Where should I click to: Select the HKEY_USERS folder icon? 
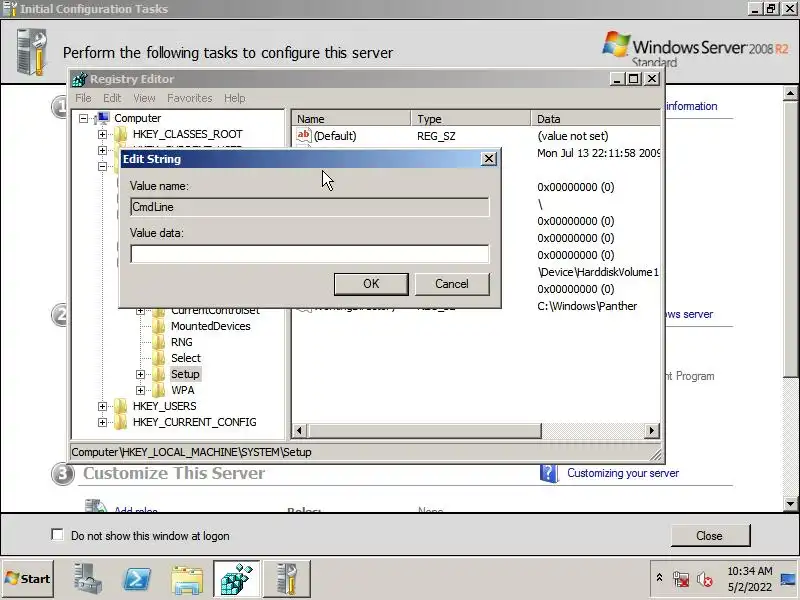120,406
